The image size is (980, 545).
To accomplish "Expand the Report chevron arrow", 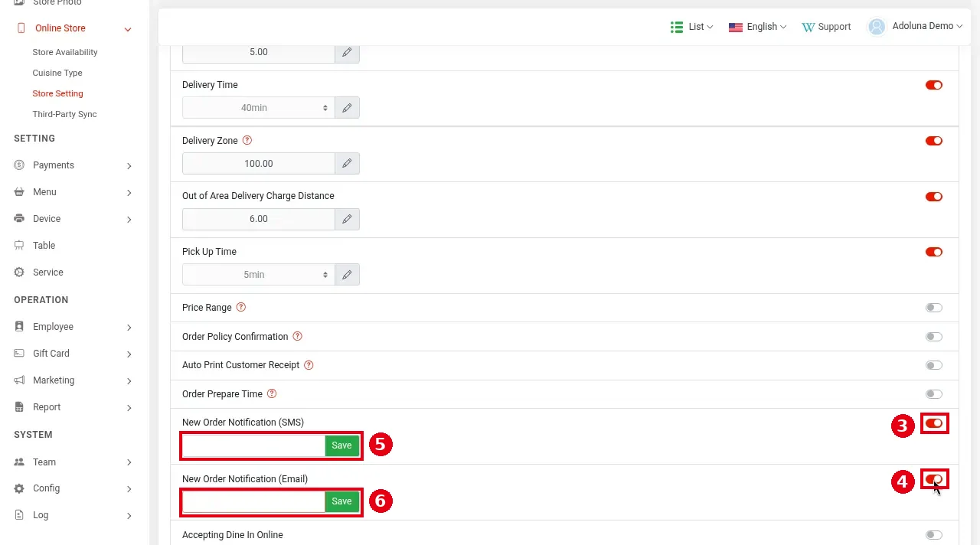I will click(x=129, y=408).
